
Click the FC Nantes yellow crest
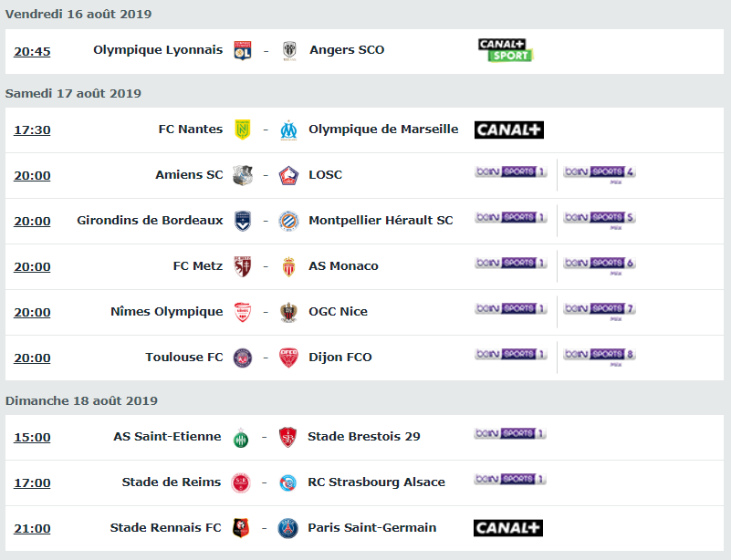point(243,130)
